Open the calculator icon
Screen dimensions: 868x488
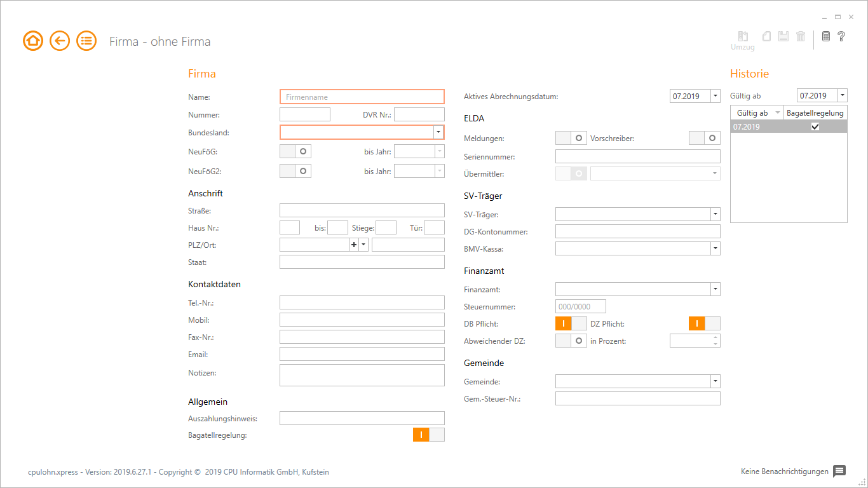coord(826,36)
